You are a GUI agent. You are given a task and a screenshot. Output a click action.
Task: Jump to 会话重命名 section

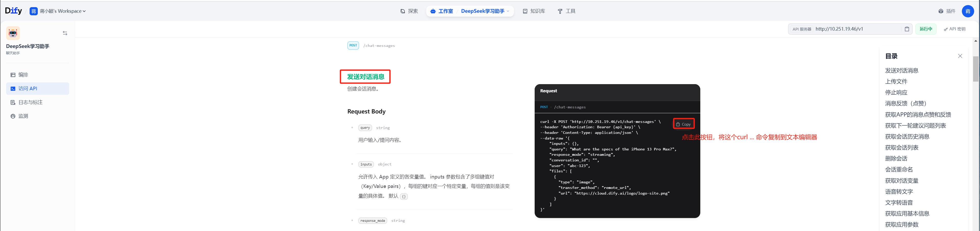(899, 170)
